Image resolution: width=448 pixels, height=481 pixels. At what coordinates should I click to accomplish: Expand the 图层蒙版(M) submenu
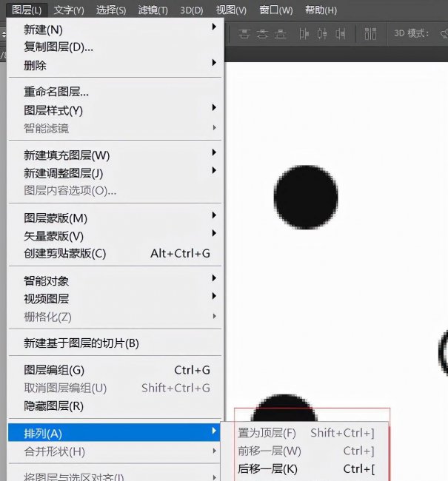[x=115, y=218]
